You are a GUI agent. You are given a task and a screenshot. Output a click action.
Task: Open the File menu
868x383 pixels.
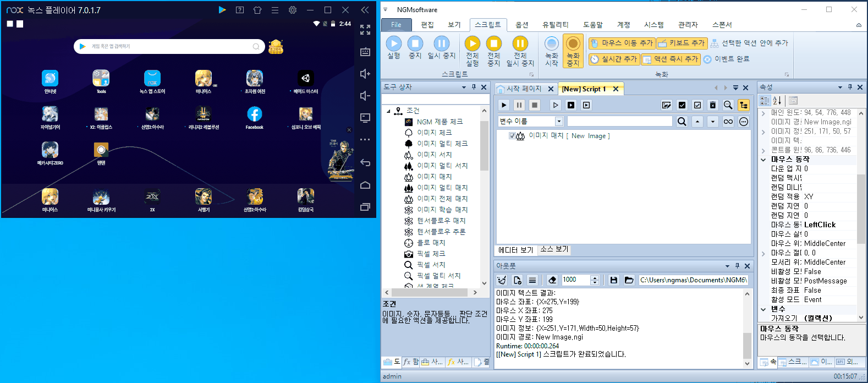coord(396,25)
